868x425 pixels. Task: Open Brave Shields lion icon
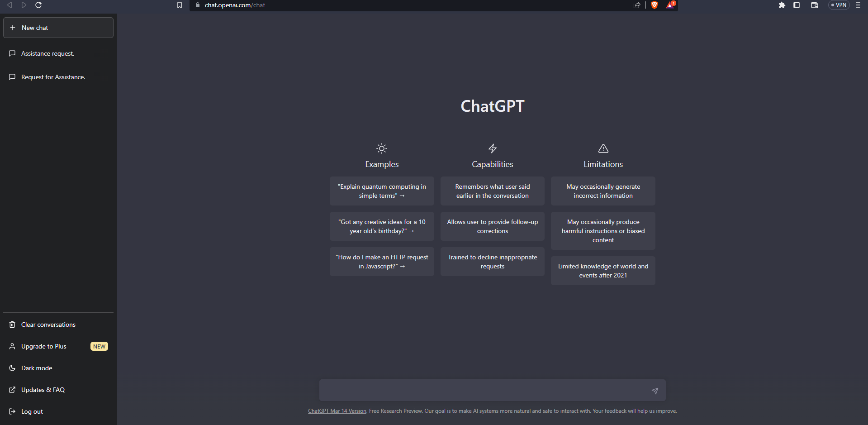655,5
